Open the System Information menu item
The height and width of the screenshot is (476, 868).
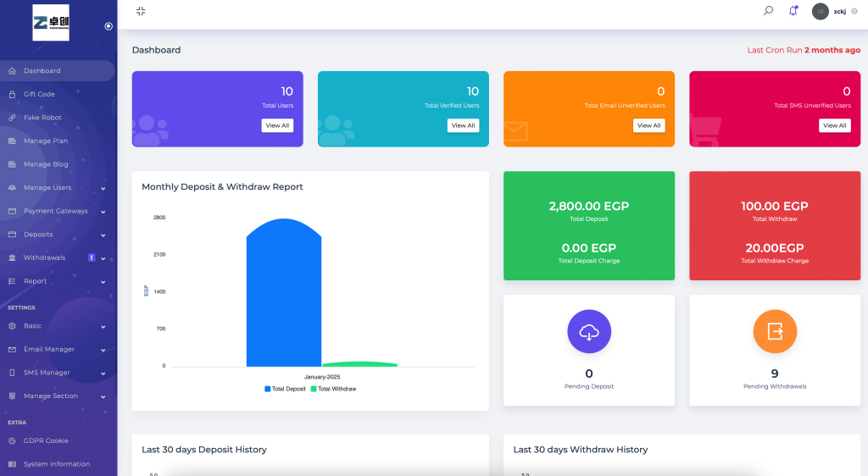pyautogui.click(x=57, y=464)
